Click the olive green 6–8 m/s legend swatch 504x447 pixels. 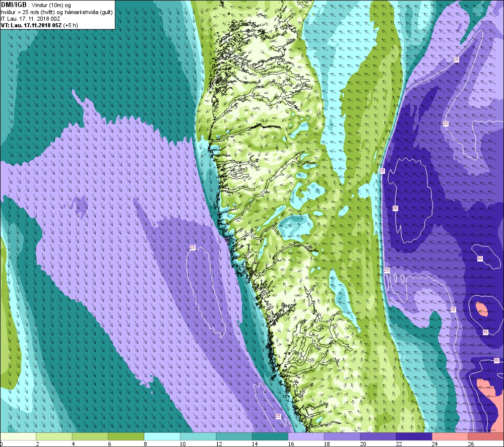(x=126, y=436)
